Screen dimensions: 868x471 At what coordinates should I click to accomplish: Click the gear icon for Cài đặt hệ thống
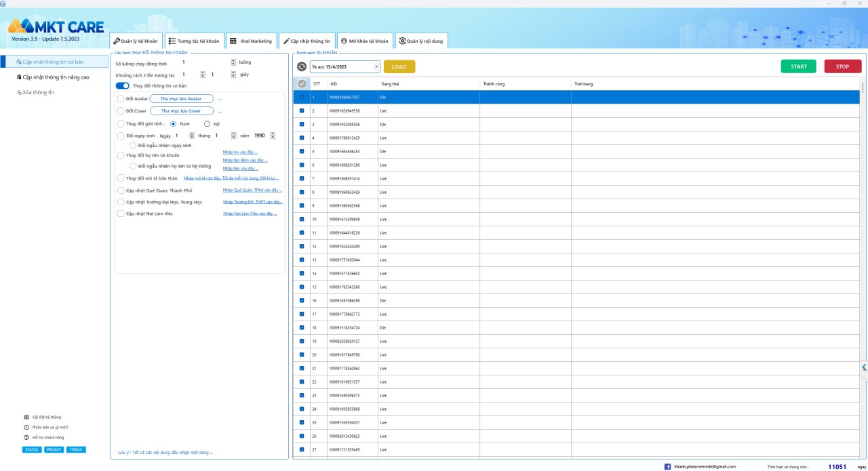tap(26, 417)
